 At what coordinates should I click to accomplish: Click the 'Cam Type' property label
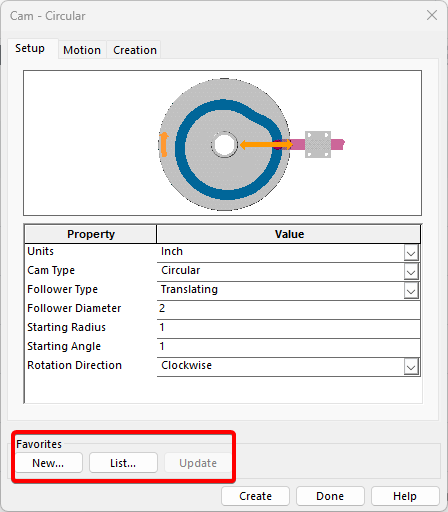(51, 270)
